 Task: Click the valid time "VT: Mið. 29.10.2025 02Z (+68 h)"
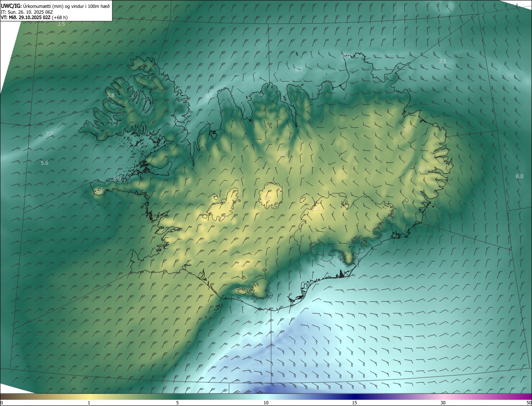coord(34,17)
